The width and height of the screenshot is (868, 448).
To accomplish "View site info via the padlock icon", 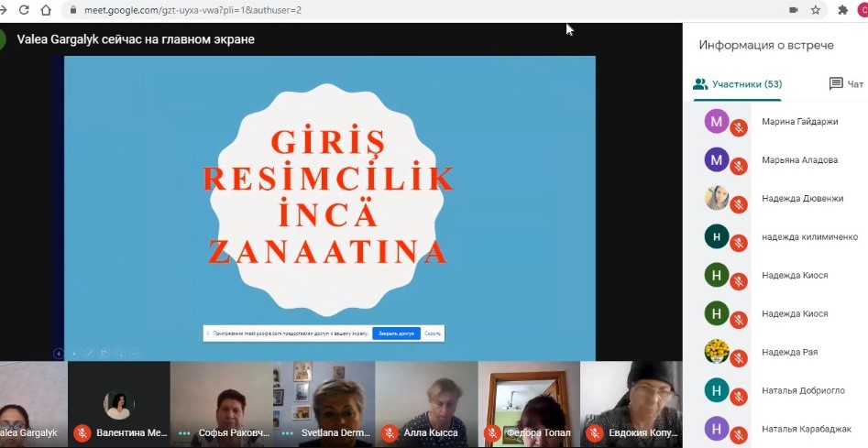I will tap(72, 10).
